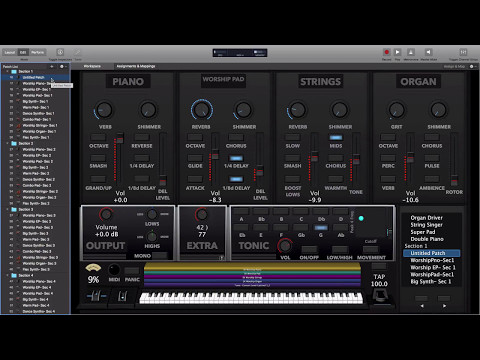The image size is (480, 360).
Task: Click Strings TONE fader handle
Action: pos(356,159)
